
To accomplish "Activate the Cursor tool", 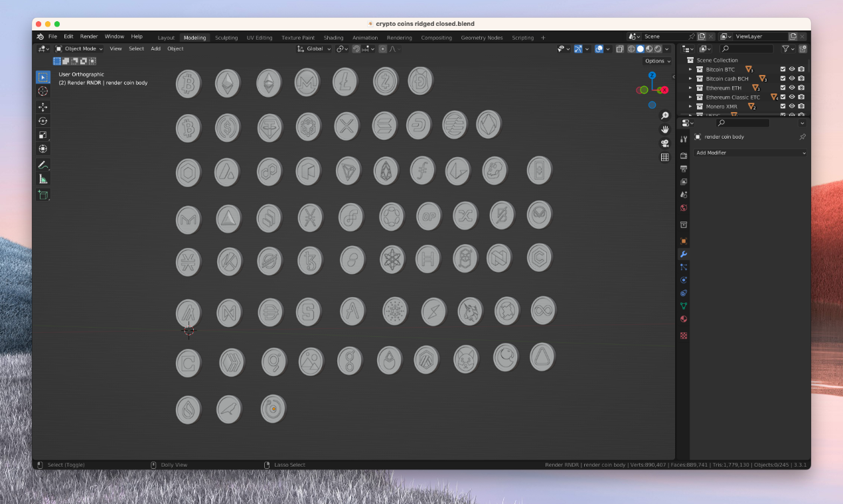I will click(43, 91).
